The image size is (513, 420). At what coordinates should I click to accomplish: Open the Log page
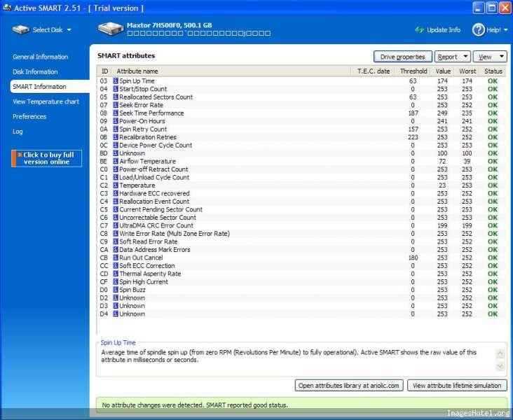tap(18, 132)
